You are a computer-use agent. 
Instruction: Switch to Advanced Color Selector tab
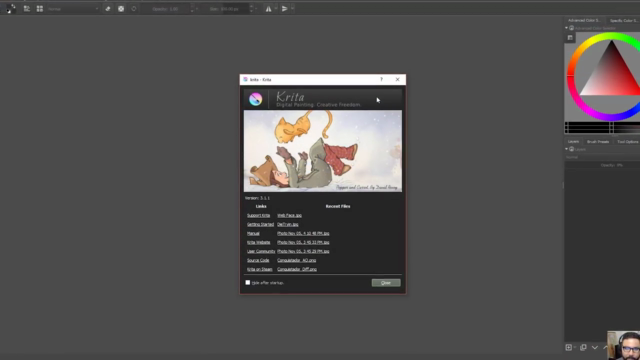click(x=584, y=20)
